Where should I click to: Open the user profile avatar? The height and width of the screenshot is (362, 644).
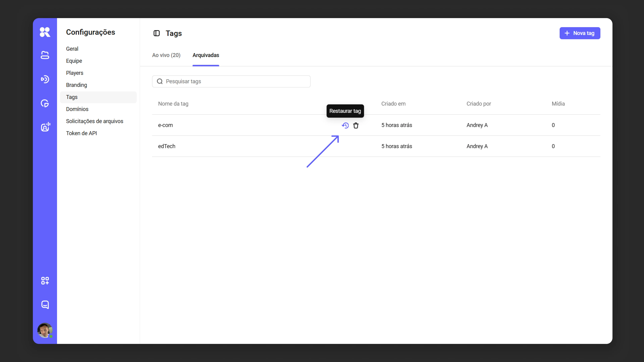pyautogui.click(x=45, y=330)
